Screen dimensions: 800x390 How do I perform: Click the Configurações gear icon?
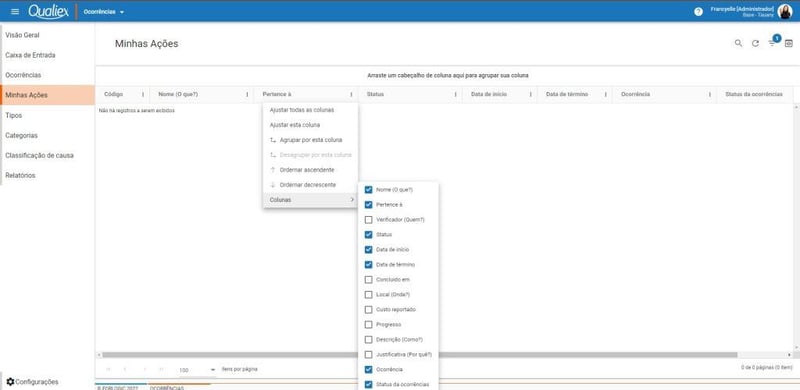[10, 381]
